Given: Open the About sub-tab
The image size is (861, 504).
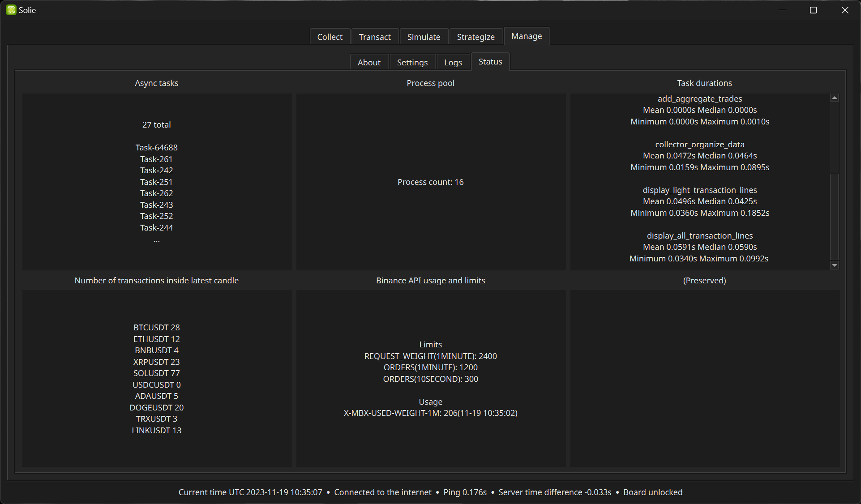Looking at the screenshot, I should (x=369, y=62).
